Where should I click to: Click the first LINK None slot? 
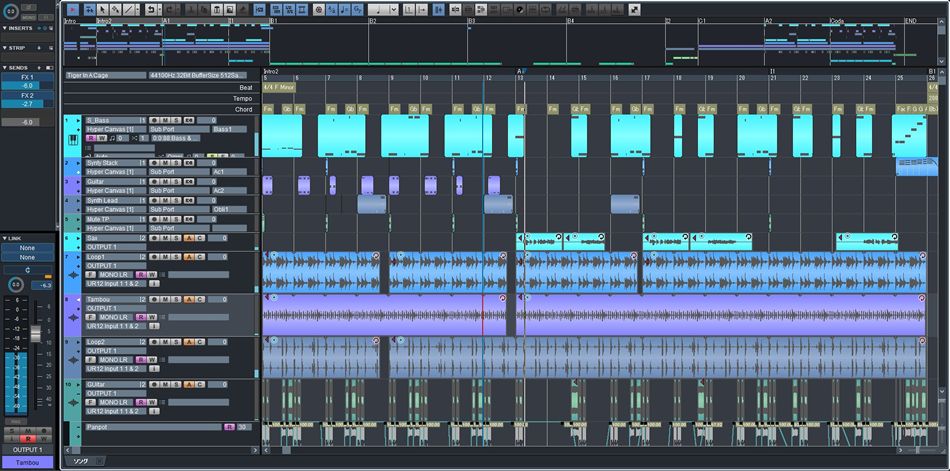click(x=27, y=248)
